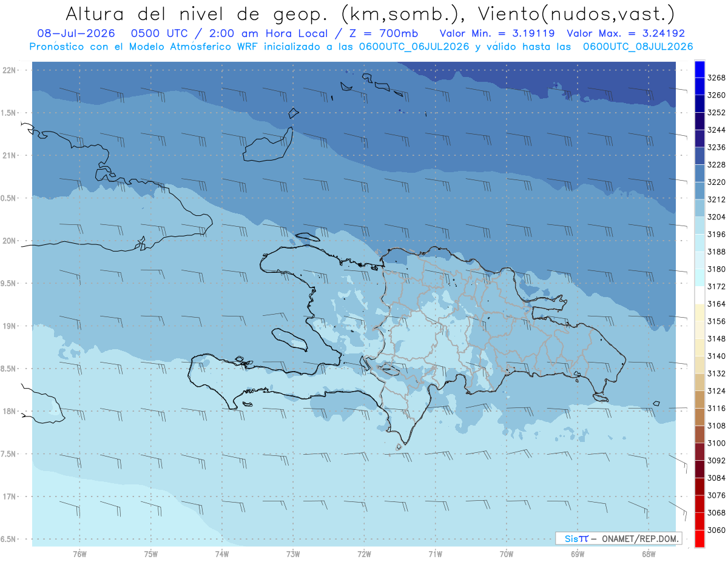Click the longitude axis label '72W'
The height and width of the screenshot is (562, 728).
pos(365,554)
